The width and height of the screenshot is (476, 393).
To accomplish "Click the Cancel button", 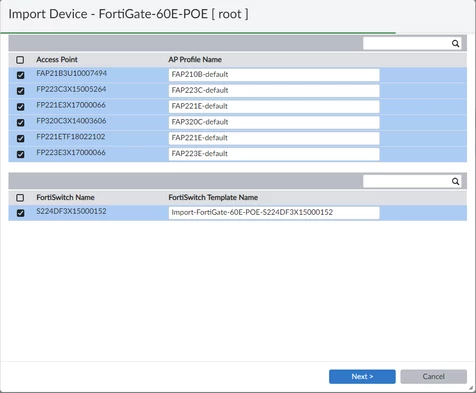I will click(x=433, y=377).
